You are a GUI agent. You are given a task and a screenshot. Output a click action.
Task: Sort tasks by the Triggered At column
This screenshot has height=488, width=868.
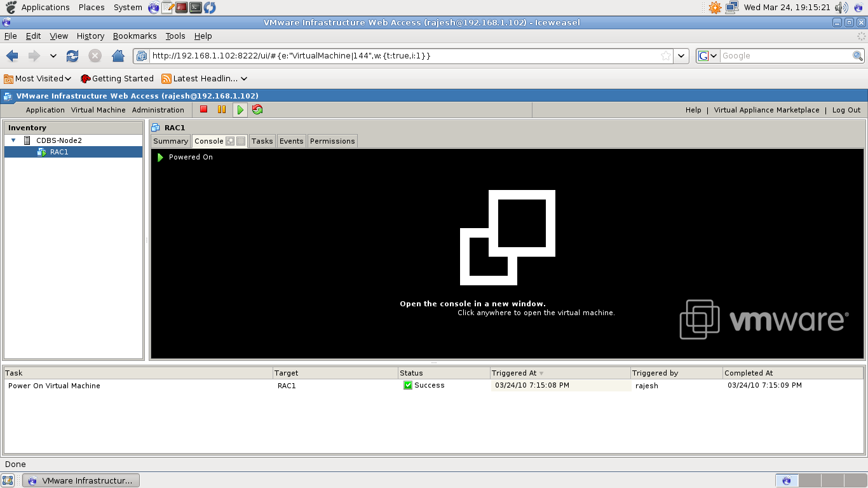(x=560, y=373)
